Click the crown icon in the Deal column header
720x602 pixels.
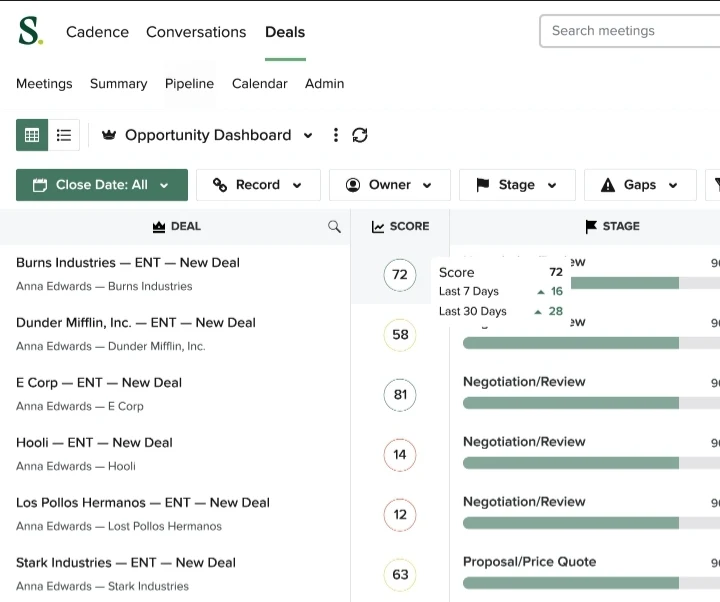[x=159, y=226]
